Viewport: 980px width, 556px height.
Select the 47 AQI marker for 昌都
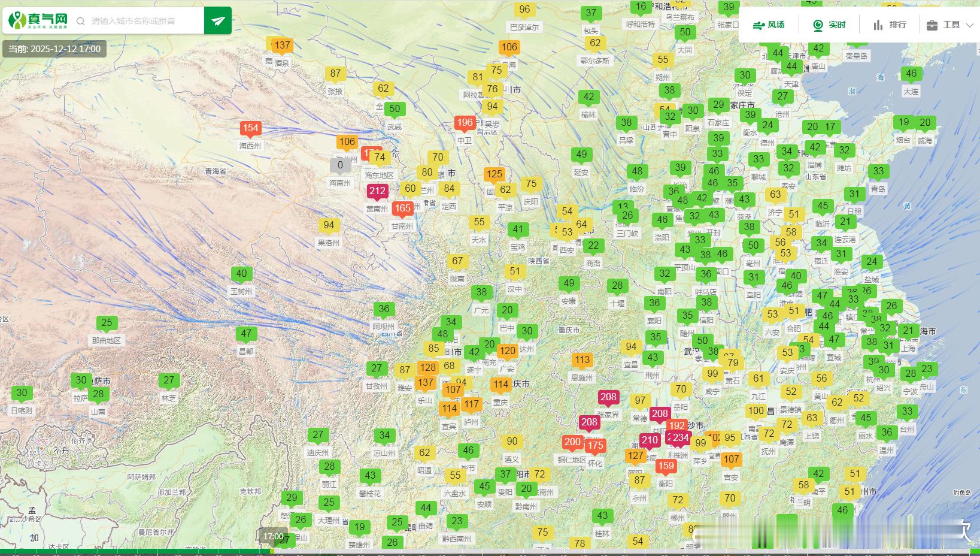[x=246, y=334]
